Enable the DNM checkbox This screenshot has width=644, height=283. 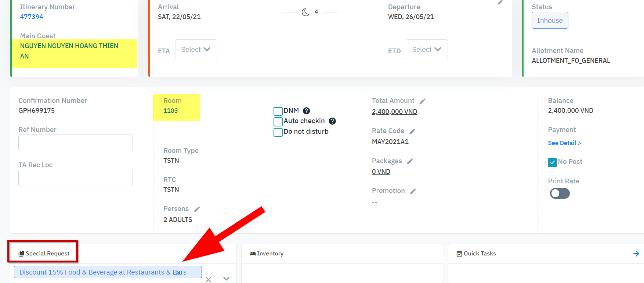point(278,111)
